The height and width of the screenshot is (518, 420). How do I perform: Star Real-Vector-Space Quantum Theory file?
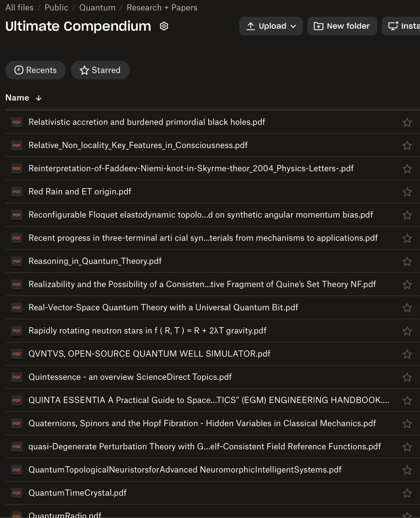(x=407, y=308)
